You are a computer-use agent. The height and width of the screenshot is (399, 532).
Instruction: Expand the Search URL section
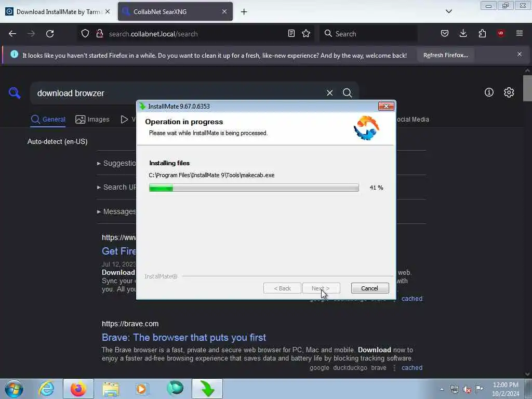[116, 187]
